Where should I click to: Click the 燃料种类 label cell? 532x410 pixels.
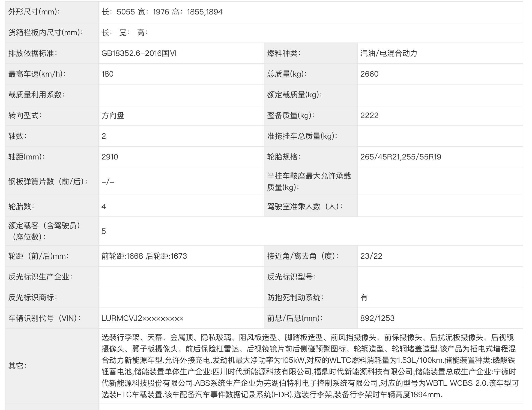pos(284,53)
